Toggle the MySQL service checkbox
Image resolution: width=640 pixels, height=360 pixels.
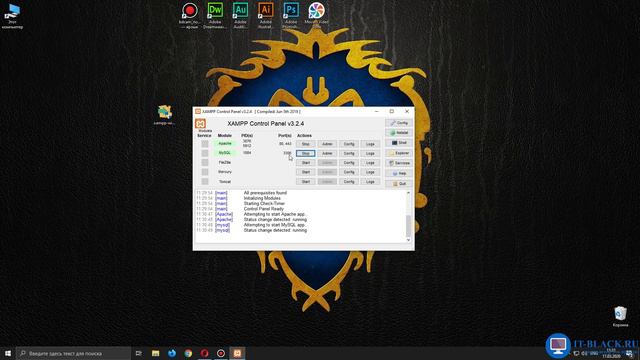205,153
